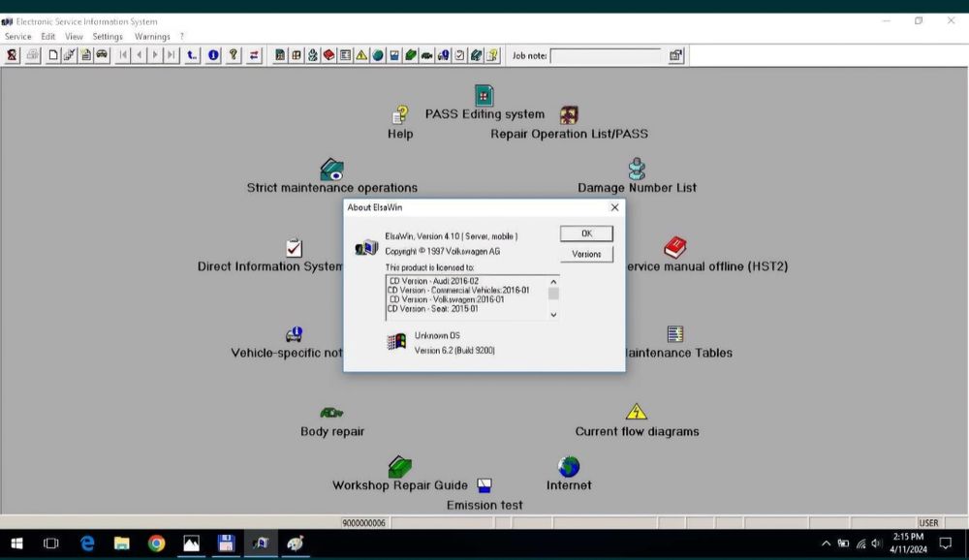The width and height of the screenshot is (969, 560).
Task: Confirm About ElsaWin dialog with OK
Action: click(x=586, y=233)
